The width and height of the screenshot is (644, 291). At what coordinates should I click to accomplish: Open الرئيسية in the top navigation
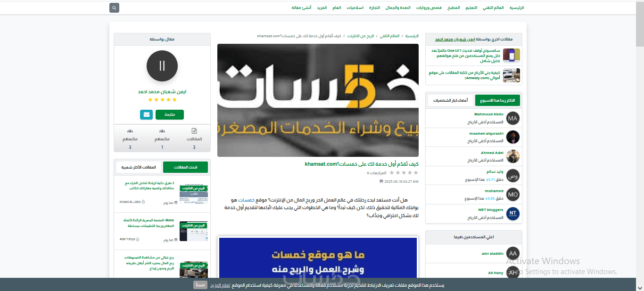[517, 8]
